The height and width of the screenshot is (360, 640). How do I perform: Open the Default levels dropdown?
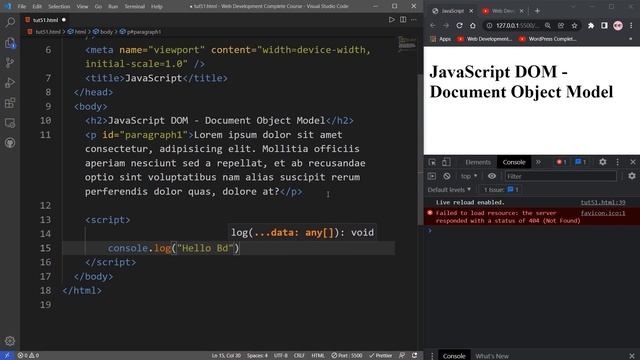[x=449, y=189]
